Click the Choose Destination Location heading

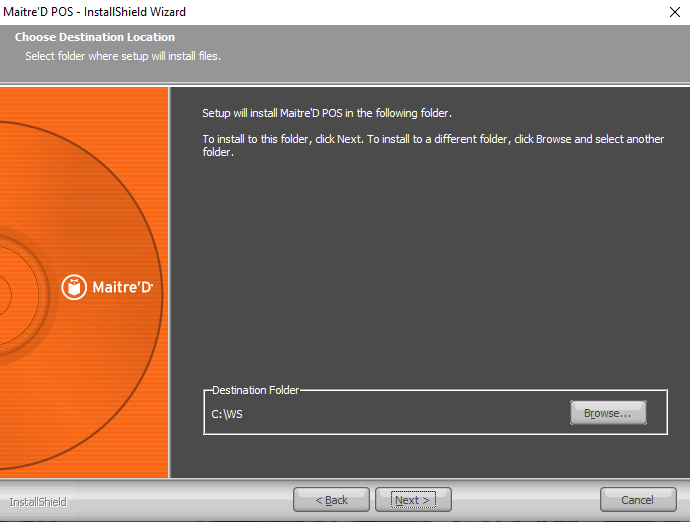95,37
